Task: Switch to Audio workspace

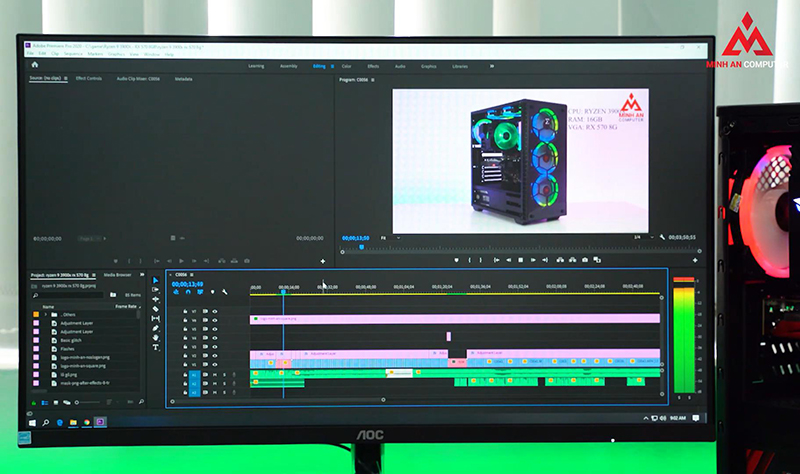Action: click(400, 66)
